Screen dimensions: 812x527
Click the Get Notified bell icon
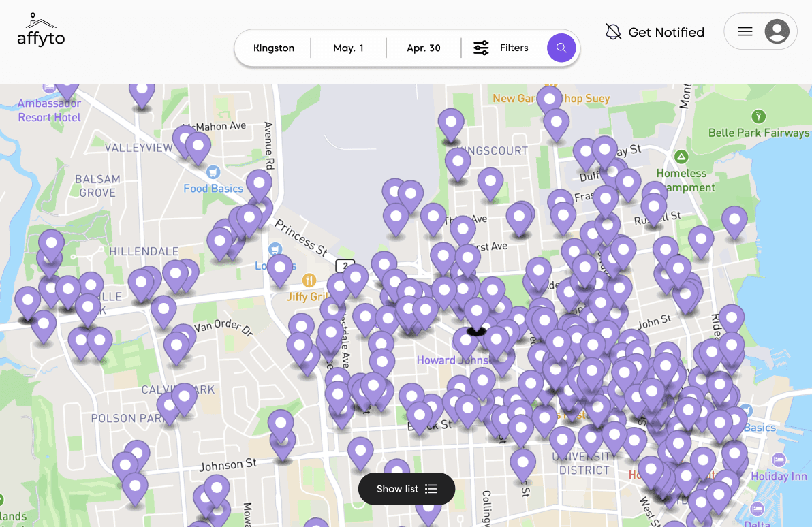613,32
